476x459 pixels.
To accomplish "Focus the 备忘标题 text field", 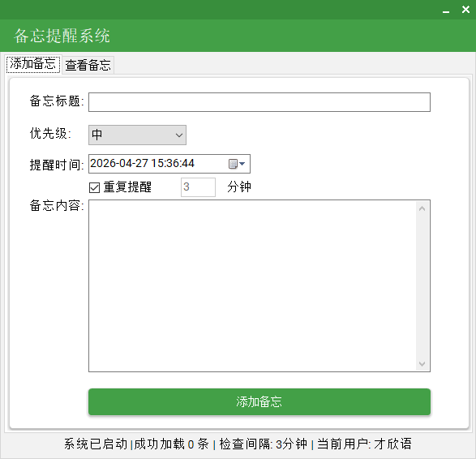I will pos(259,102).
